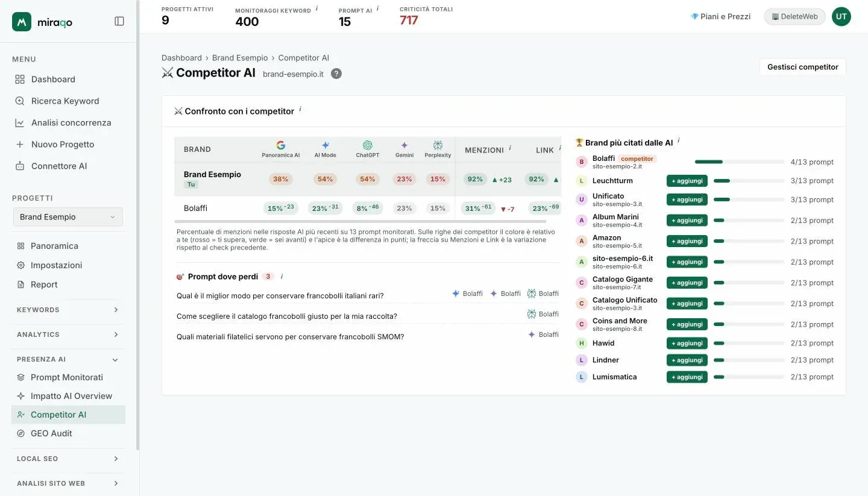Image resolution: width=868 pixels, height=496 pixels.
Task: Click info icon next to Prompt dove perdi
Action: (281, 277)
